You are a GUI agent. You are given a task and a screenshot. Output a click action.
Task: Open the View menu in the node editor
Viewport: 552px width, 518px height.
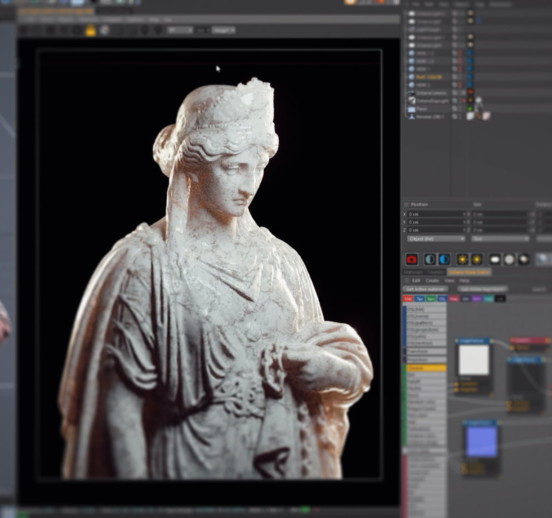coord(449,281)
